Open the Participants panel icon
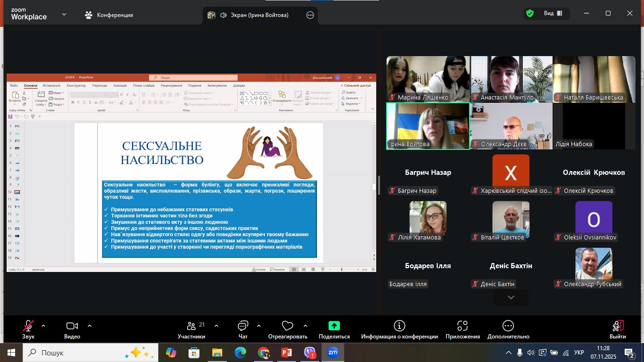Screen dimensions: 644x362 [x=191, y=326]
